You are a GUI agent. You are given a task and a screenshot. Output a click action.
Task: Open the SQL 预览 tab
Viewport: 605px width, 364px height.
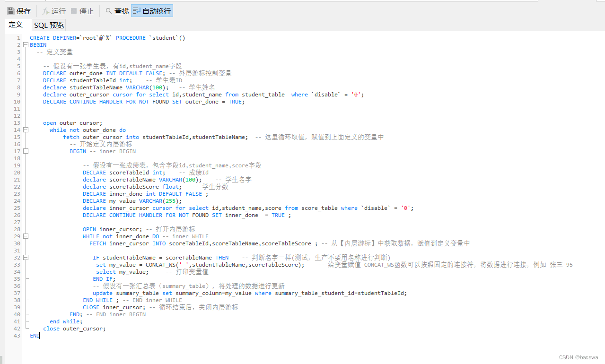coord(49,25)
